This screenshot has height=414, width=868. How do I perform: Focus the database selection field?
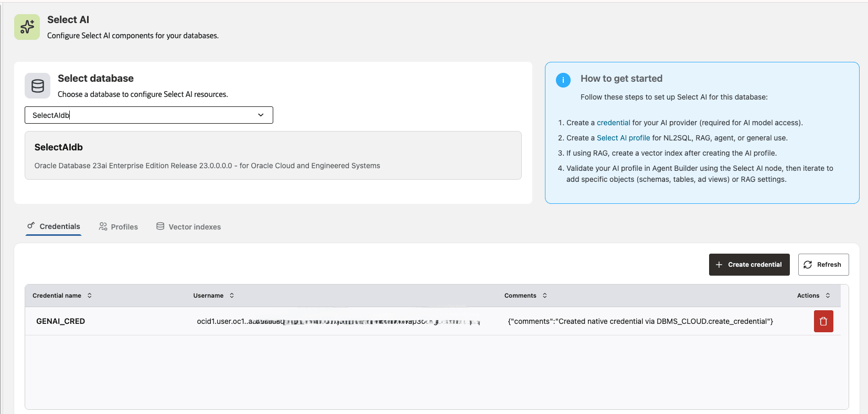149,115
